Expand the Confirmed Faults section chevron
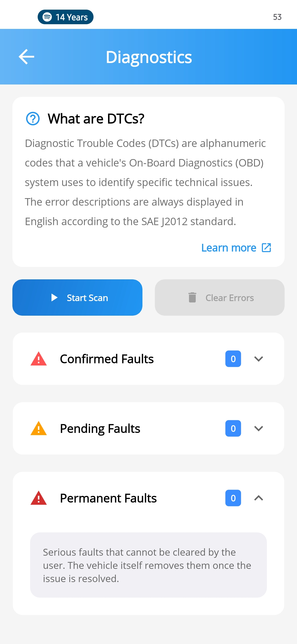 point(258,359)
